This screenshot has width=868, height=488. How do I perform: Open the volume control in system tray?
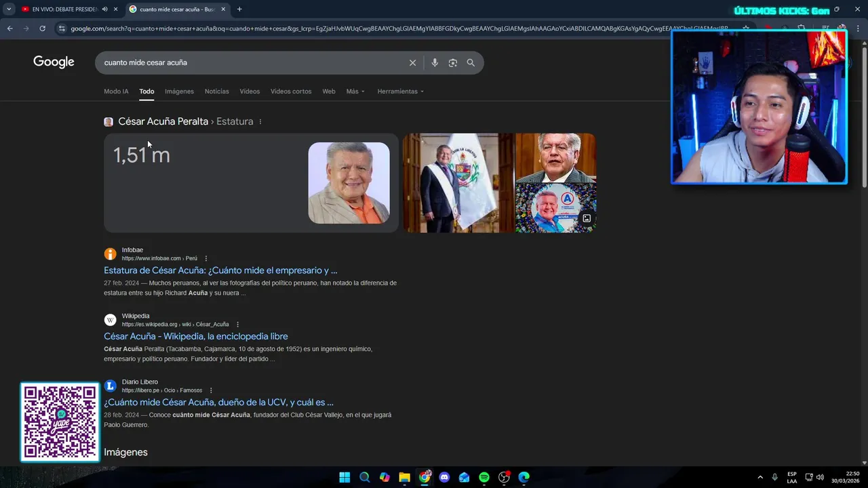tap(820, 477)
